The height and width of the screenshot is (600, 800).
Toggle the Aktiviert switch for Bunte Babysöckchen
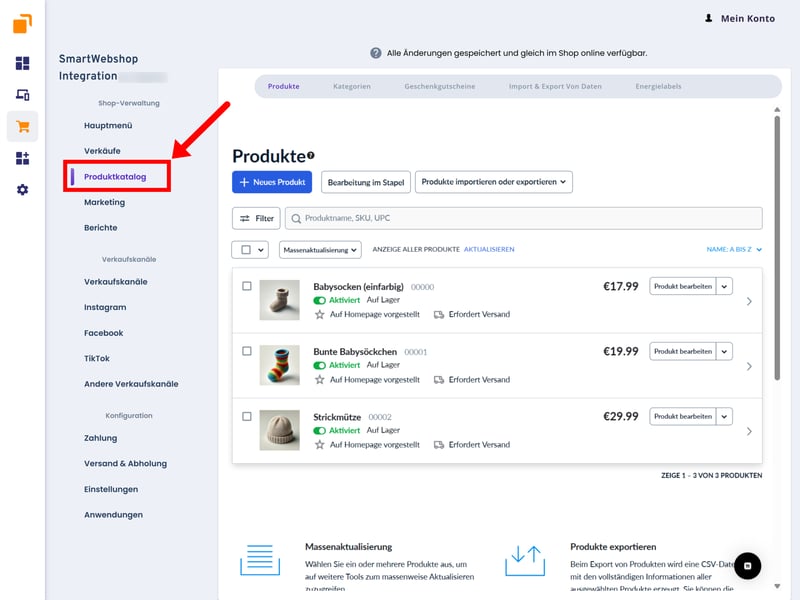click(x=320, y=365)
